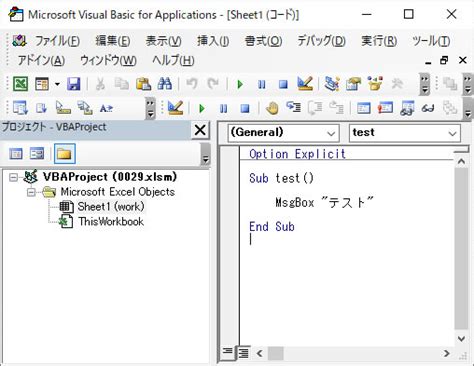Select ThisWorkbook in the project tree
This screenshot has height=366, width=474.
click(x=111, y=222)
